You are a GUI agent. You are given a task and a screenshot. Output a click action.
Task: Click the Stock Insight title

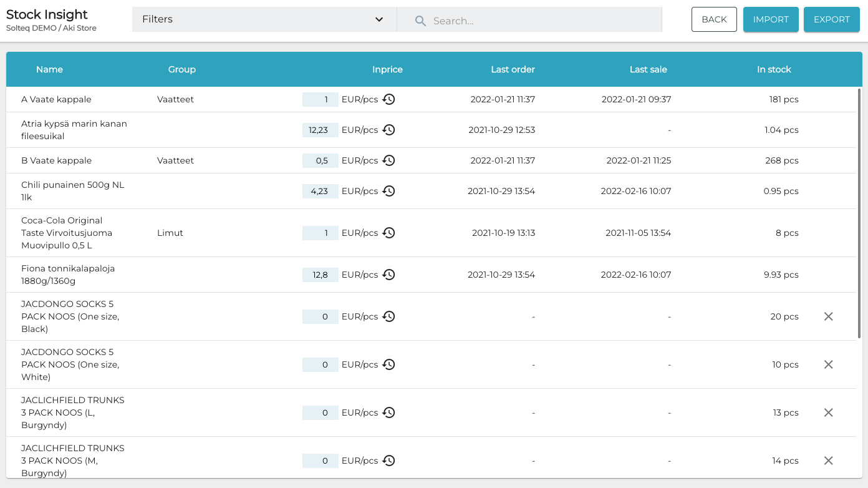click(x=47, y=14)
